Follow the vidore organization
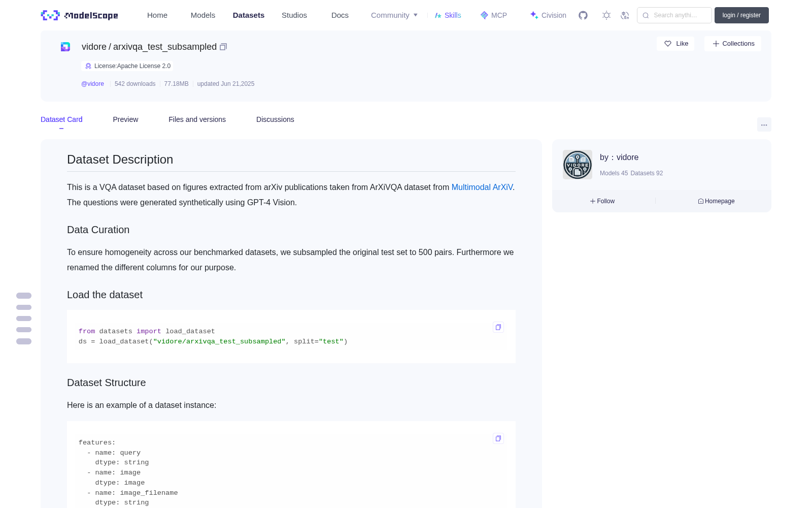The width and height of the screenshot is (812, 508). click(x=602, y=201)
